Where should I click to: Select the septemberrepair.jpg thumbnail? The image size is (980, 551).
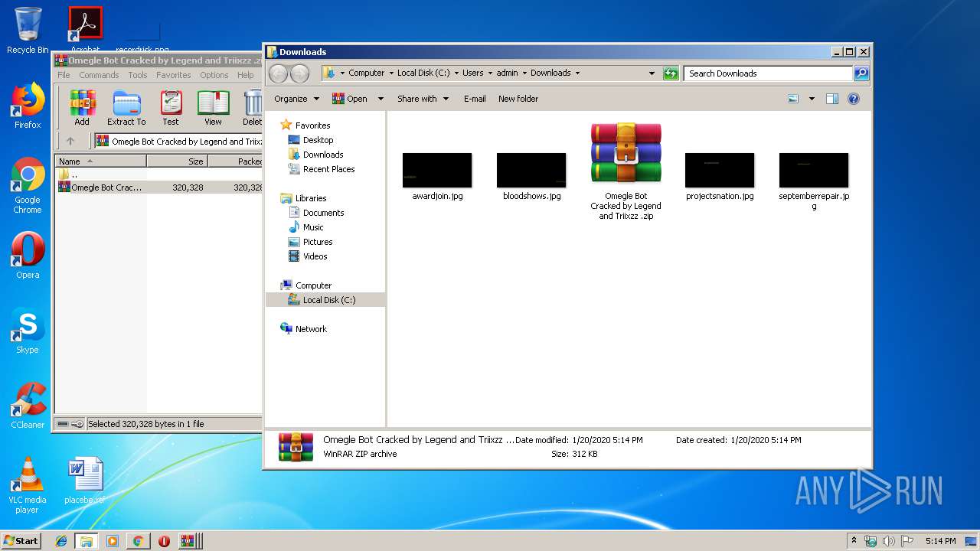pos(814,181)
